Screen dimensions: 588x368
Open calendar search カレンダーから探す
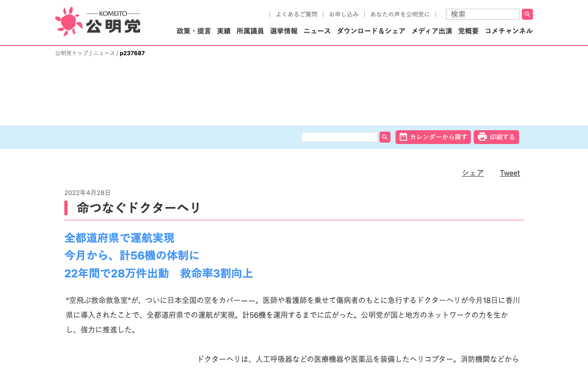433,137
